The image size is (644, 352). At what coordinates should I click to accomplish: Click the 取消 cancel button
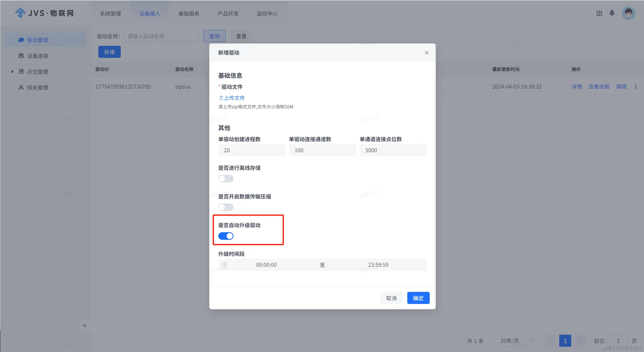(x=391, y=298)
